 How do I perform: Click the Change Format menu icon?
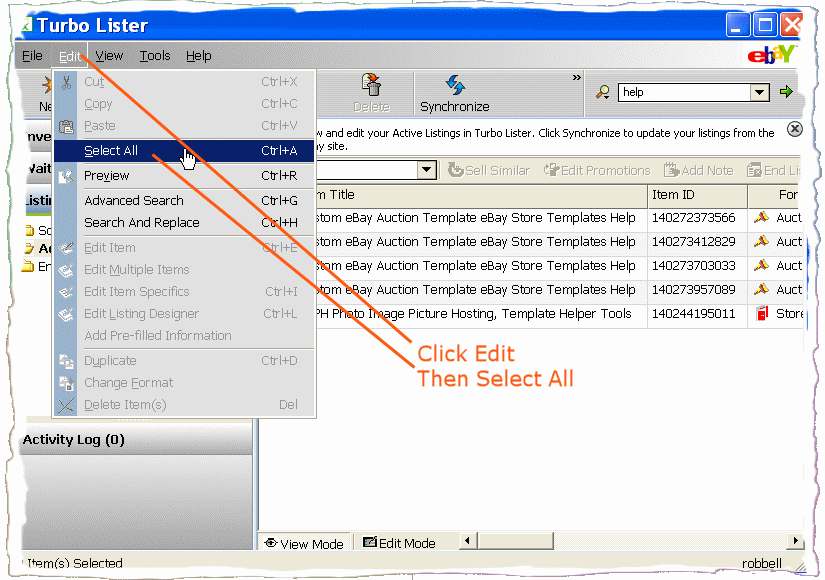(66, 383)
